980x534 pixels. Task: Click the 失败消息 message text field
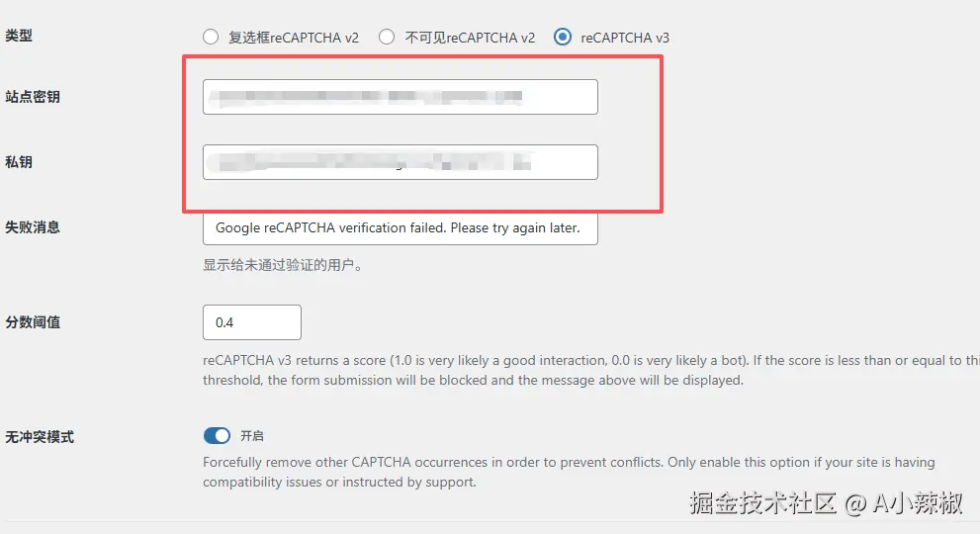click(x=400, y=228)
